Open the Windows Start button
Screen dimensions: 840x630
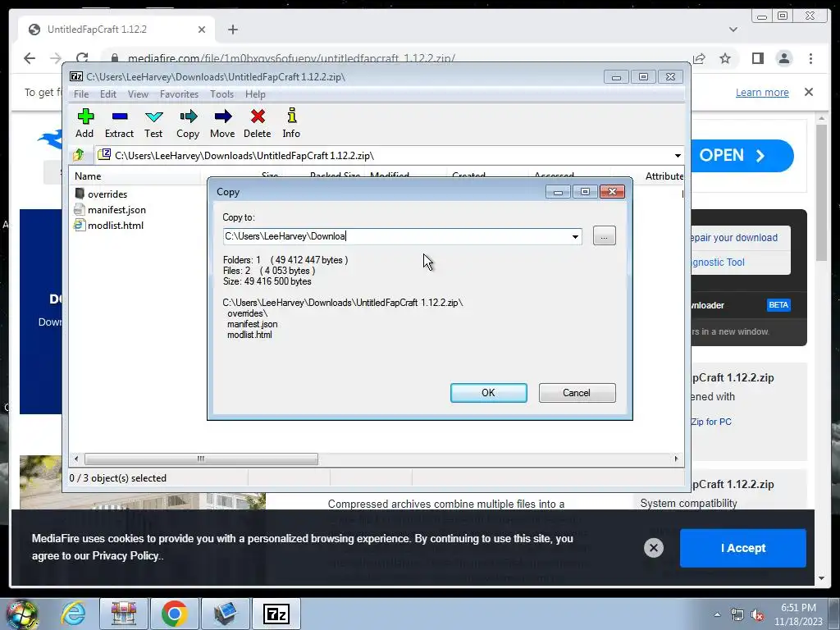click(21, 614)
